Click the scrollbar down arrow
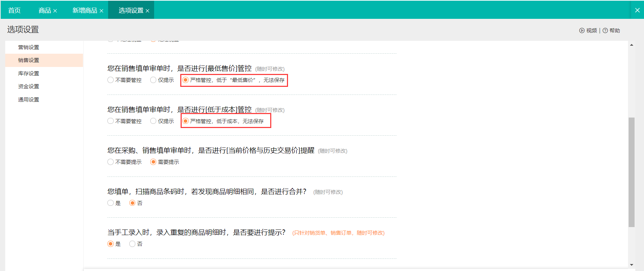The image size is (644, 271). pos(631,265)
